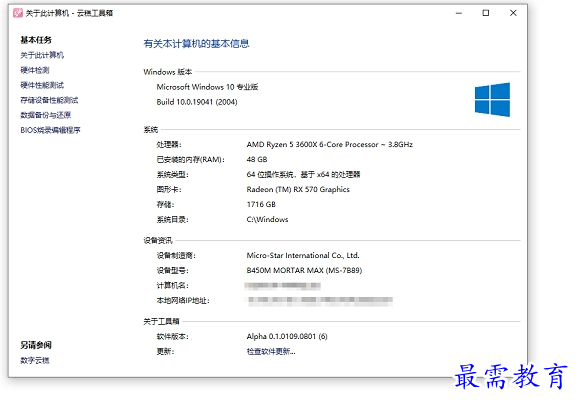Click the 1716 GB storage value
The image size is (576, 408).
[261, 204]
